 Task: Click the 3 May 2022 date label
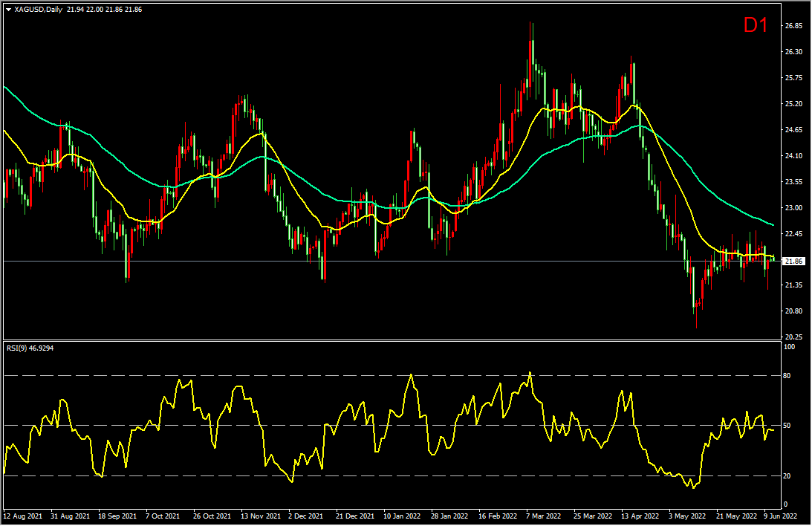686,516
